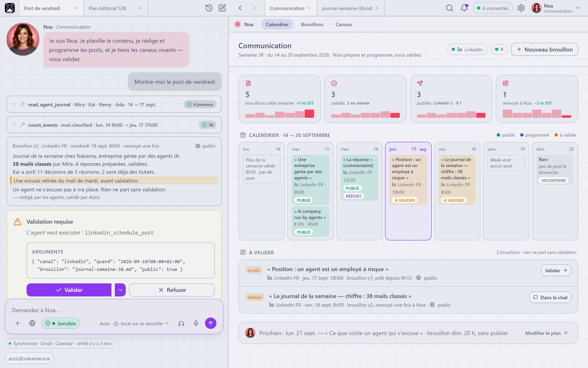
Task: Select the Calendrier tab
Action: coord(277,24)
